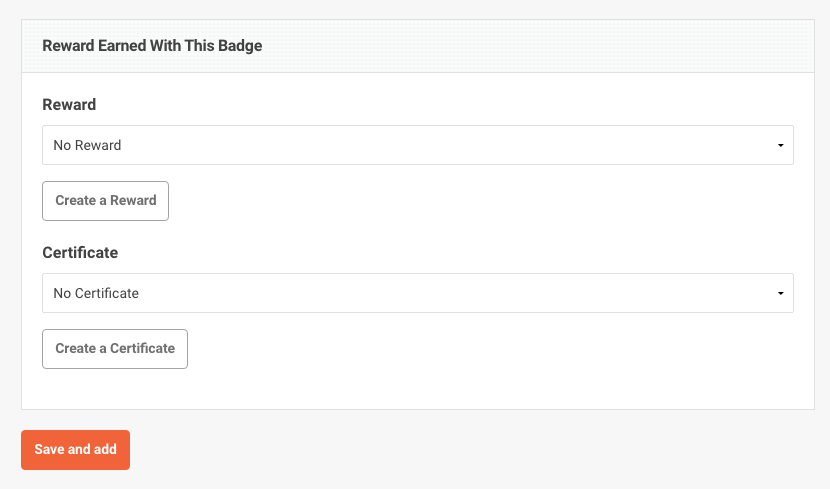
Task: Click the orange Save and add button
Action: pos(76,450)
